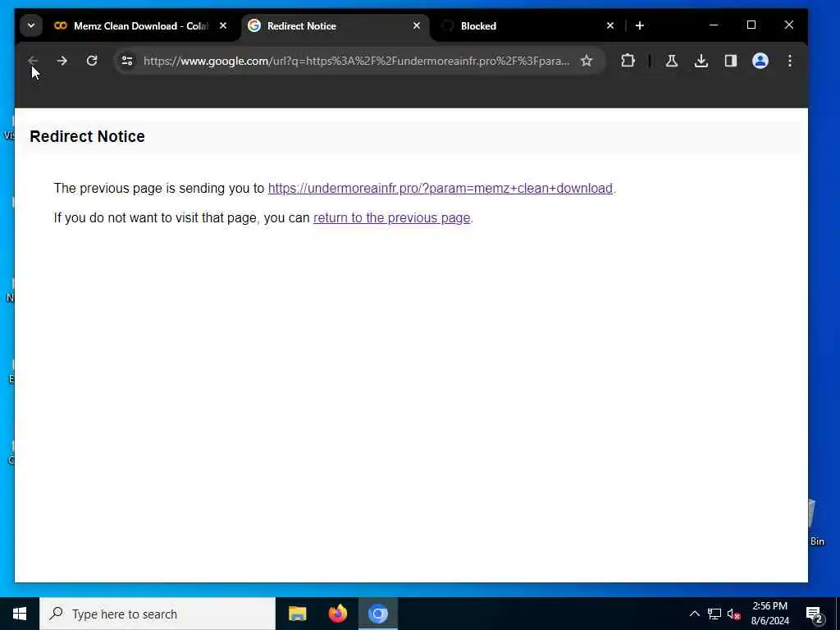The height and width of the screenshot is (630, 840).
Task: Open a new tab with plus button
Action: click(640, 25)
